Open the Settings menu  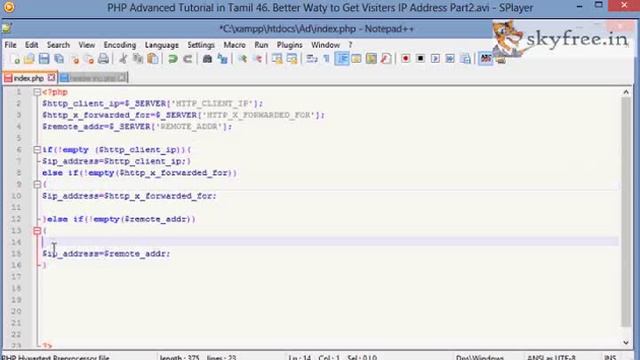point(201,45)
